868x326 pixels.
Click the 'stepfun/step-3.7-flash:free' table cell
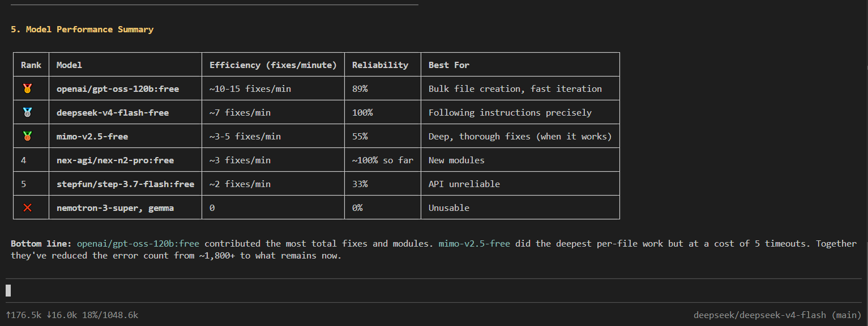coord(125,184)
